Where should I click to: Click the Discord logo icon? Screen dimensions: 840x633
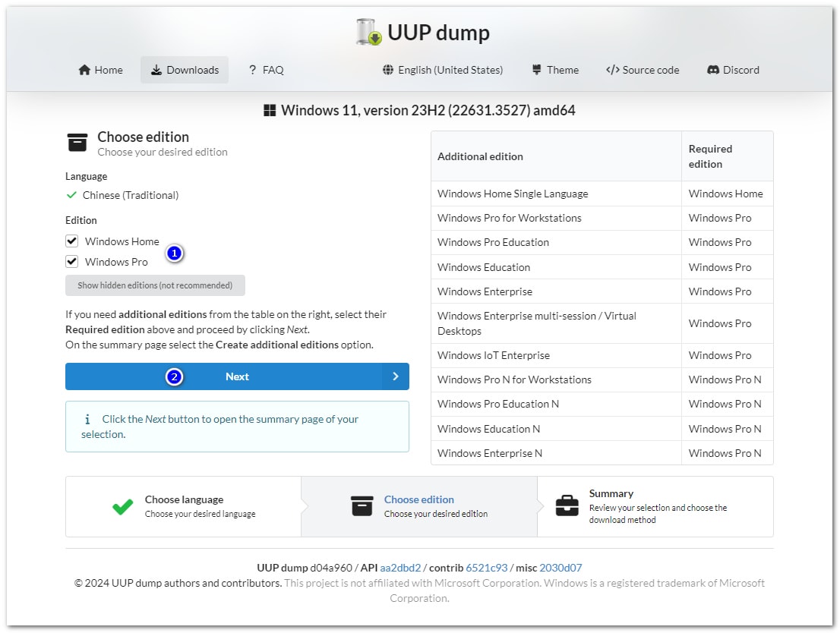point(713,70)
